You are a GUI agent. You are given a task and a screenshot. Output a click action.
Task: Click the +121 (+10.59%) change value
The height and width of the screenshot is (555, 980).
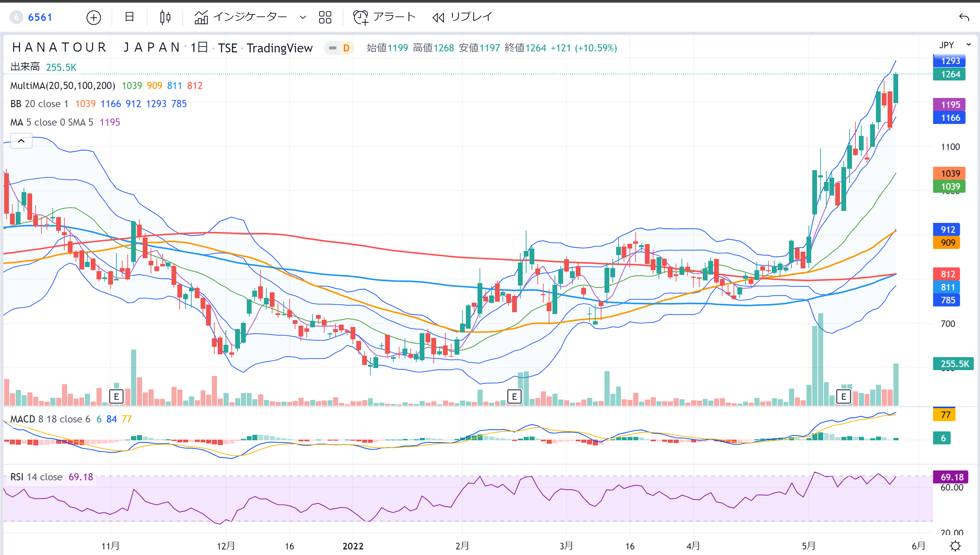tap(584, 48)
